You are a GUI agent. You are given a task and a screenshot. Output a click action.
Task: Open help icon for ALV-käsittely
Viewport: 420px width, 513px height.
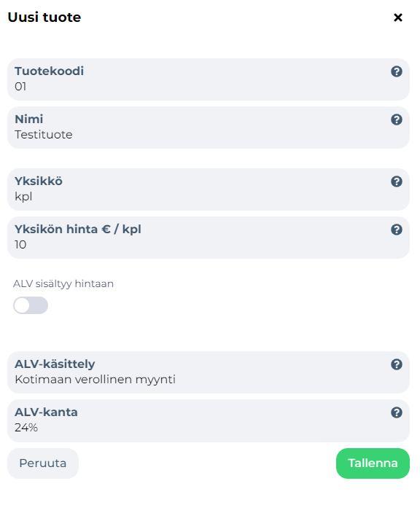(397, 364)
